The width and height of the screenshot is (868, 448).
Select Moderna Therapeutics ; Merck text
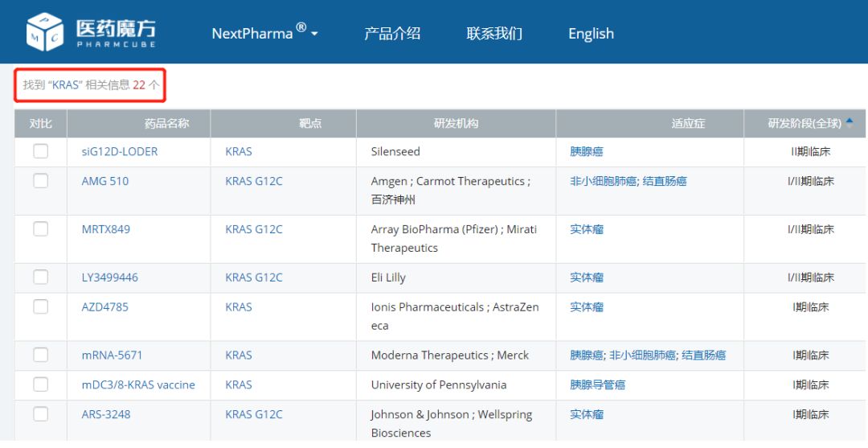pos(449,356)
